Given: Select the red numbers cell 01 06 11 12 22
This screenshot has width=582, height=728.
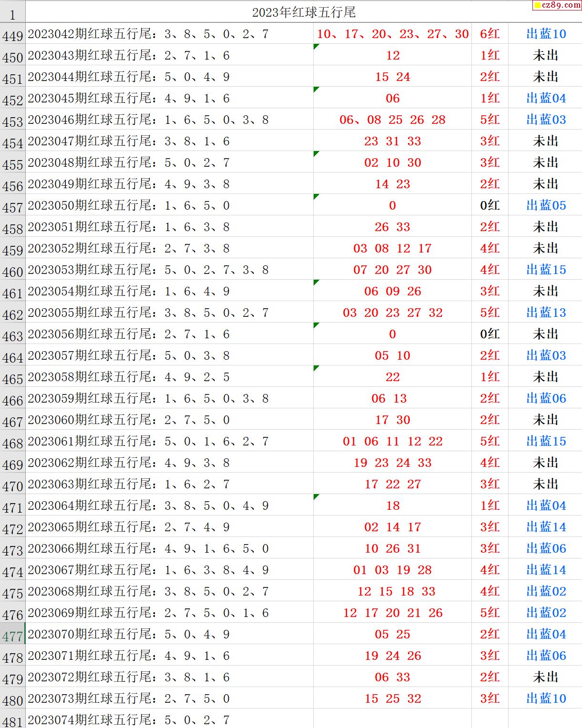Looking at the screenshot, I should (x=392, y=441).
